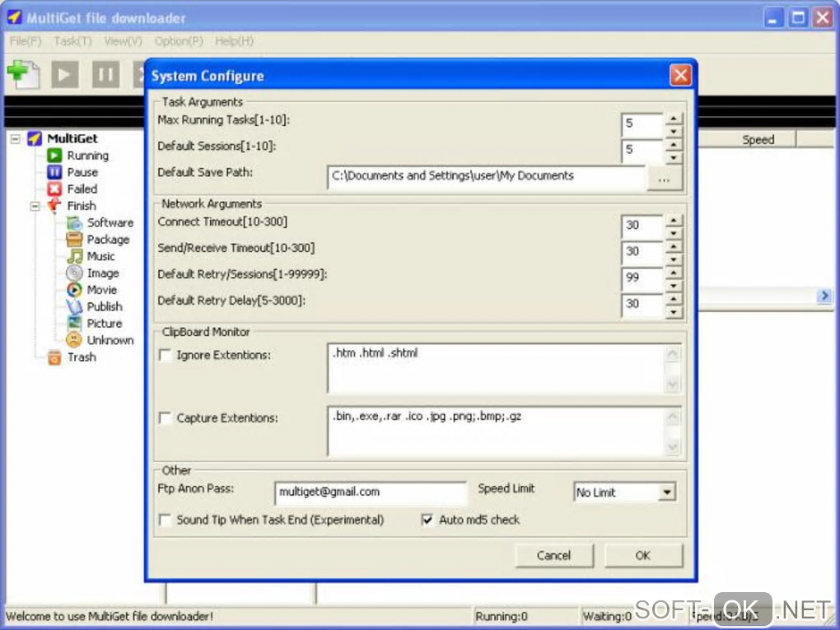Browse for Default Save Path
The height and width of the screenshot is (630, 840).
click(x=665, y=179)
